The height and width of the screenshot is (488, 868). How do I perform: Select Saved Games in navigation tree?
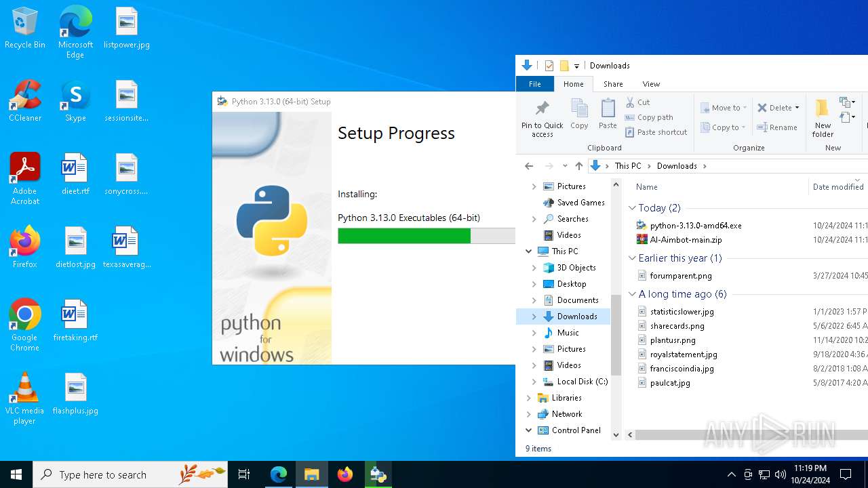(580, 203)
